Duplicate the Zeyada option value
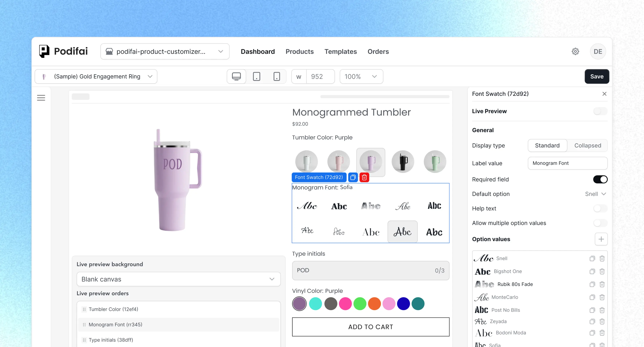This screenshot has width=644, height=347. coord(592,322)
